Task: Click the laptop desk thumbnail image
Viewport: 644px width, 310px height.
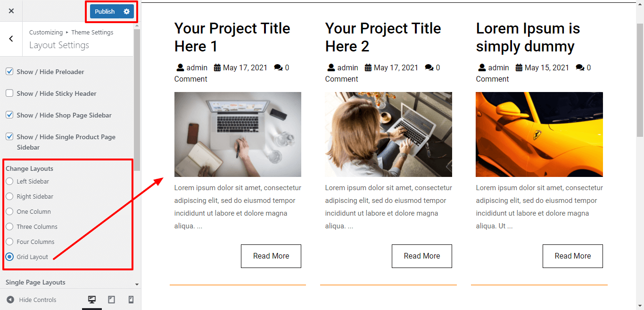Action: [x=238, y=134]
